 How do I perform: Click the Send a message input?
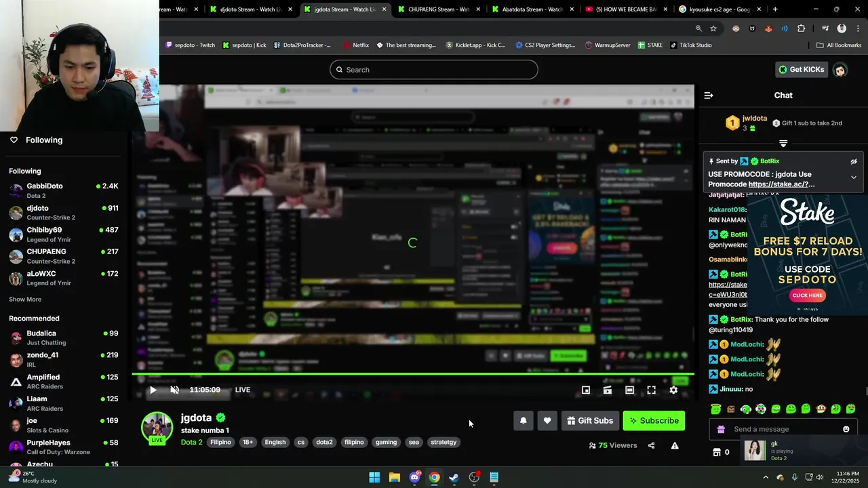[x=782, y=429]
